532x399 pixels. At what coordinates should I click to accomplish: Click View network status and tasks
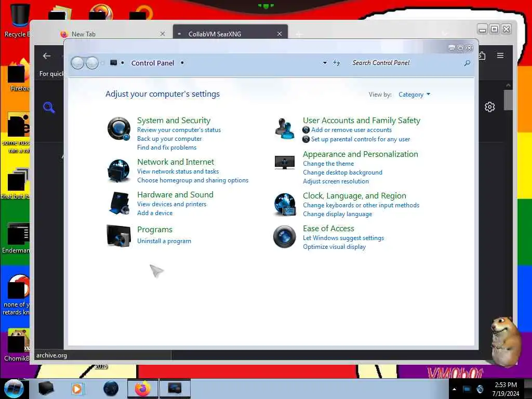(x=178, y=171)
